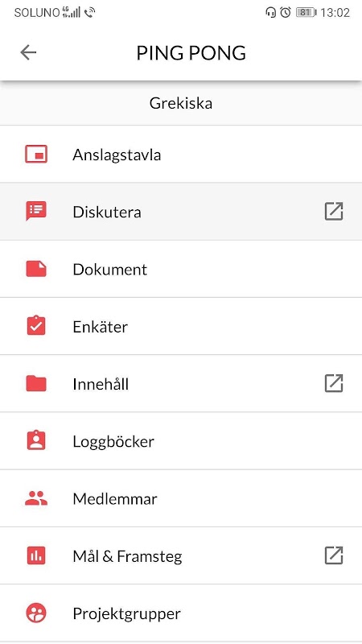
Task: Click the Loggböcker badge icon
Action: tap(36, 440)
